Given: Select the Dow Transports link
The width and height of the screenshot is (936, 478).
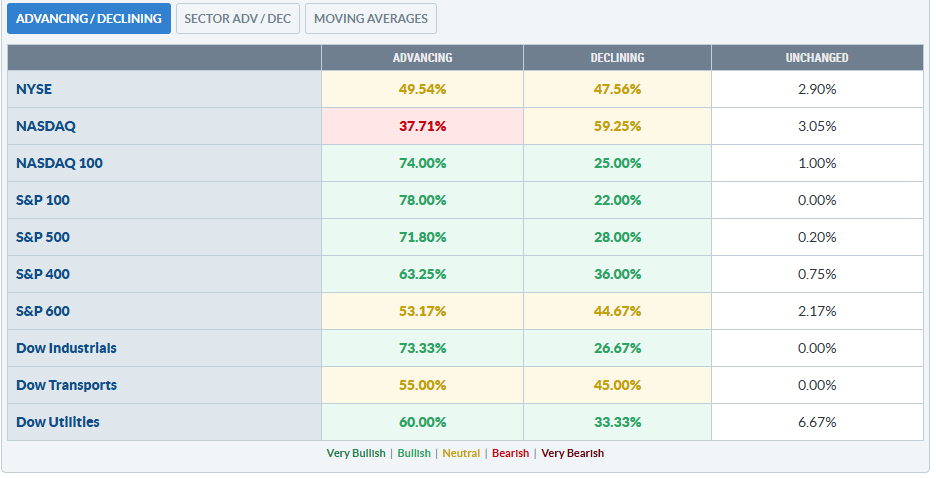Looking at the screenshot, I should pos(66,385).
